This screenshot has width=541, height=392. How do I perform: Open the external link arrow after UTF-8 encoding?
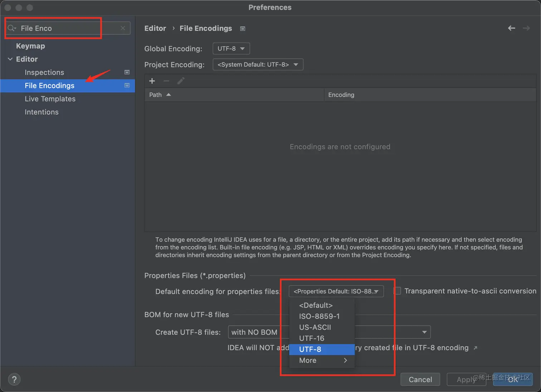click(475, 348)
